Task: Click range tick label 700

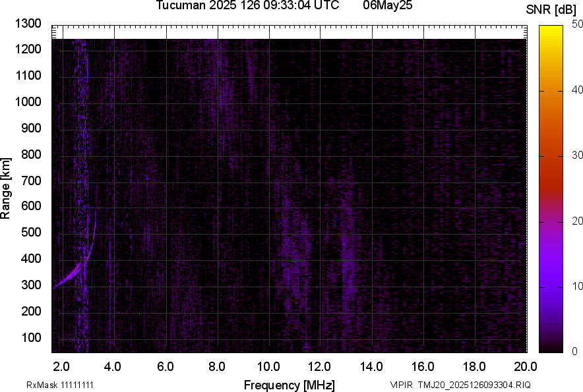Action: (x=31, y=181)
